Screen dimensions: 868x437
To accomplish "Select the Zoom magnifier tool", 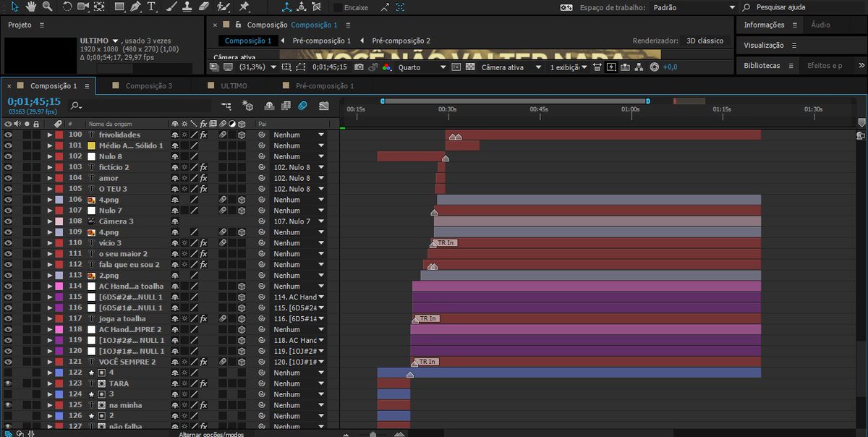I will (47, 7).
